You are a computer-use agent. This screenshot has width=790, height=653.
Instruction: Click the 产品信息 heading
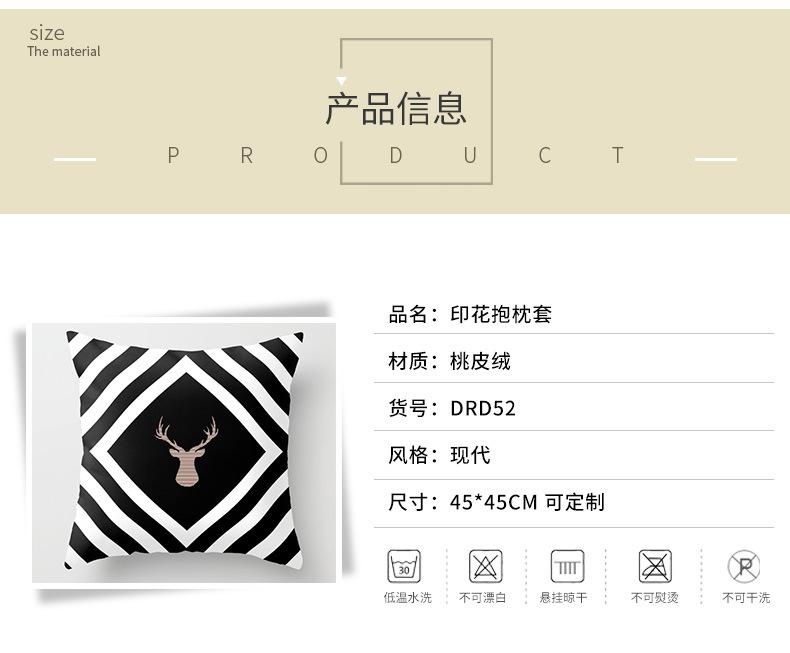396,109
